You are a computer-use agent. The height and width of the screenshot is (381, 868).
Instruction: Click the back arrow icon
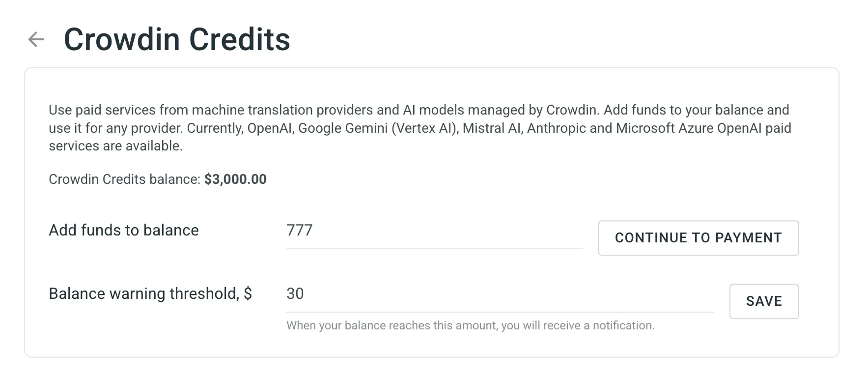click(x=36, y=39)
